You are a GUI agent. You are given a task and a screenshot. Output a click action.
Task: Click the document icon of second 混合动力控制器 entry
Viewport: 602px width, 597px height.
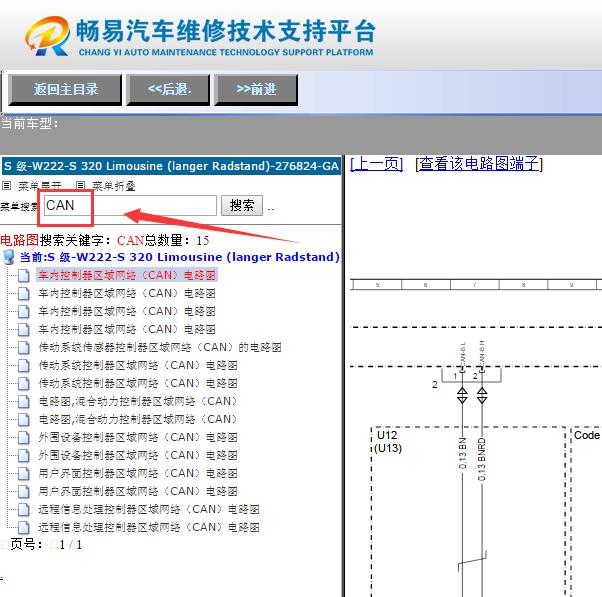coord(23,420)
